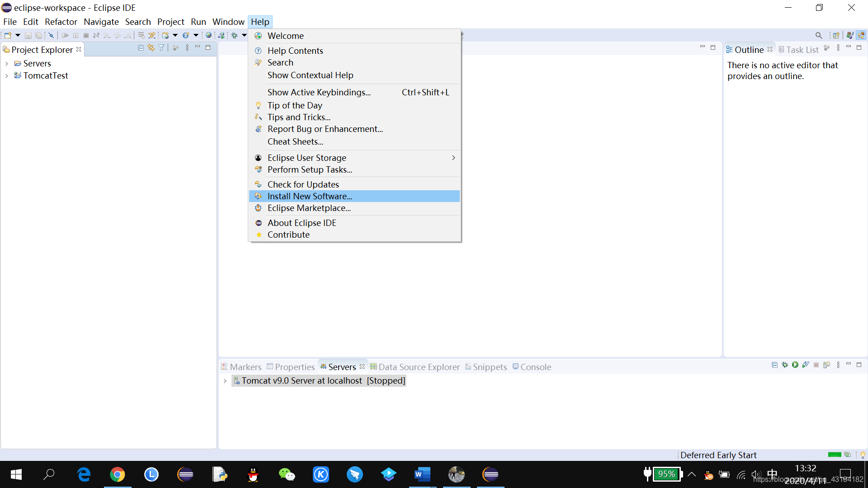This screenshot has height=488, width=868.
Task: Expand Tomcat v9.0 Server entry
Action: [x=225, y=381]
